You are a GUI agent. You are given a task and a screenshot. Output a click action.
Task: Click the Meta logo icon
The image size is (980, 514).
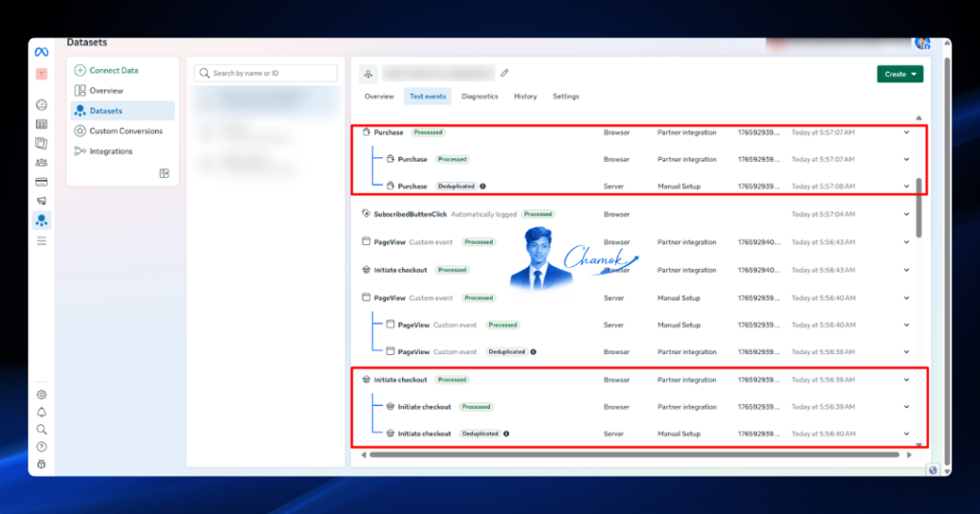(41, 52)
